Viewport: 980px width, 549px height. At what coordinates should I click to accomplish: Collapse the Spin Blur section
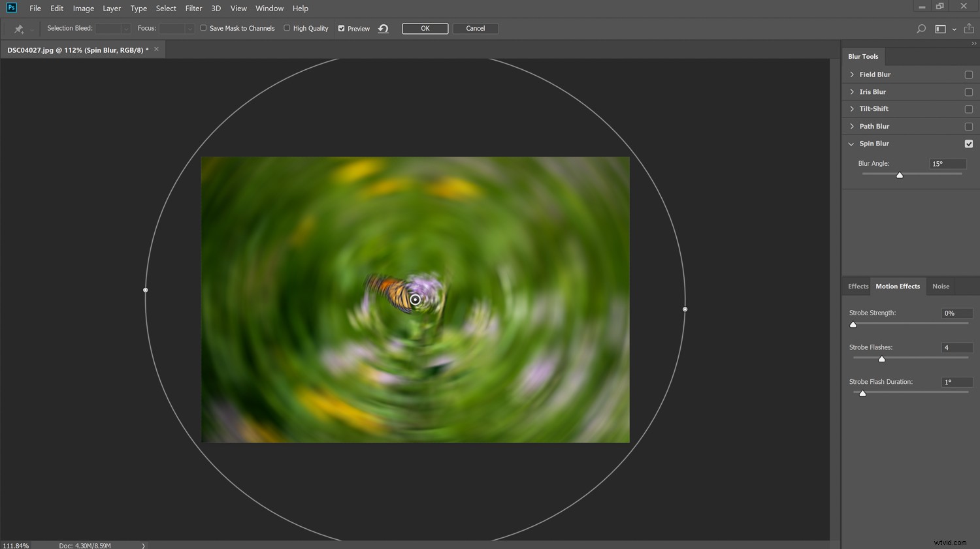coord(851,144)
